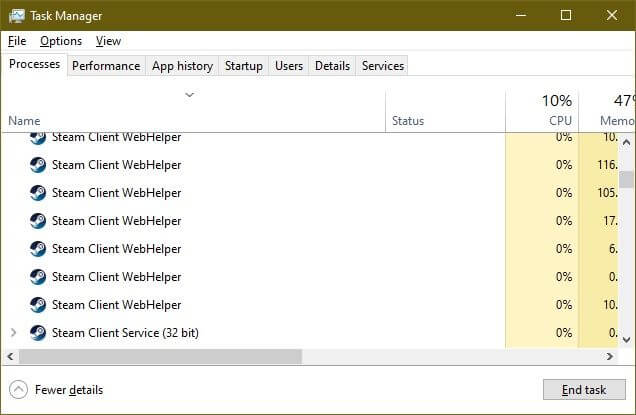Open the Services tab

(383, 66)
